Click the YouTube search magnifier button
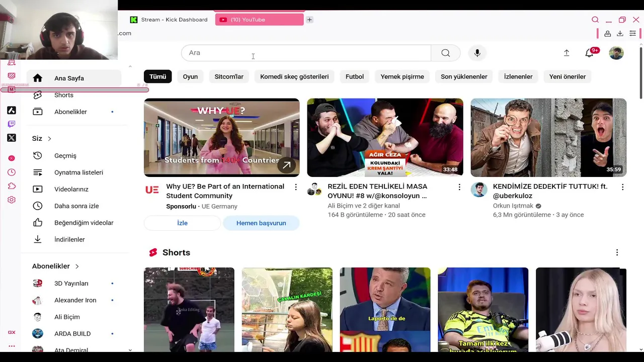644x362 pixels. (x=445, y=53)
